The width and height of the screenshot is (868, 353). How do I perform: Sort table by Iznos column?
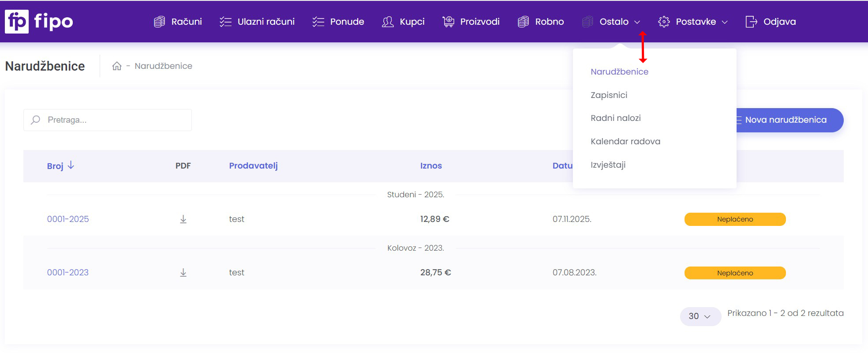pos(430,166)
